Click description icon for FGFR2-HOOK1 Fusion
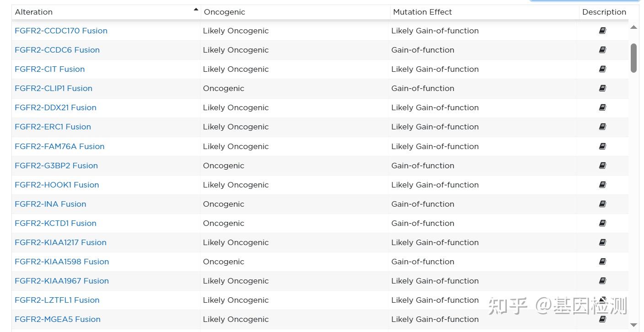This screenshot has width=644, height=332. 602,185
